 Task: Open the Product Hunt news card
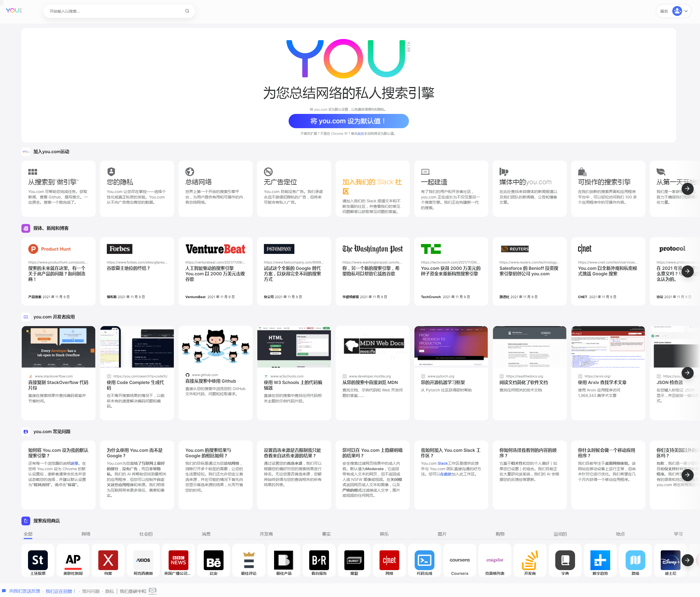tap(58, 271)
